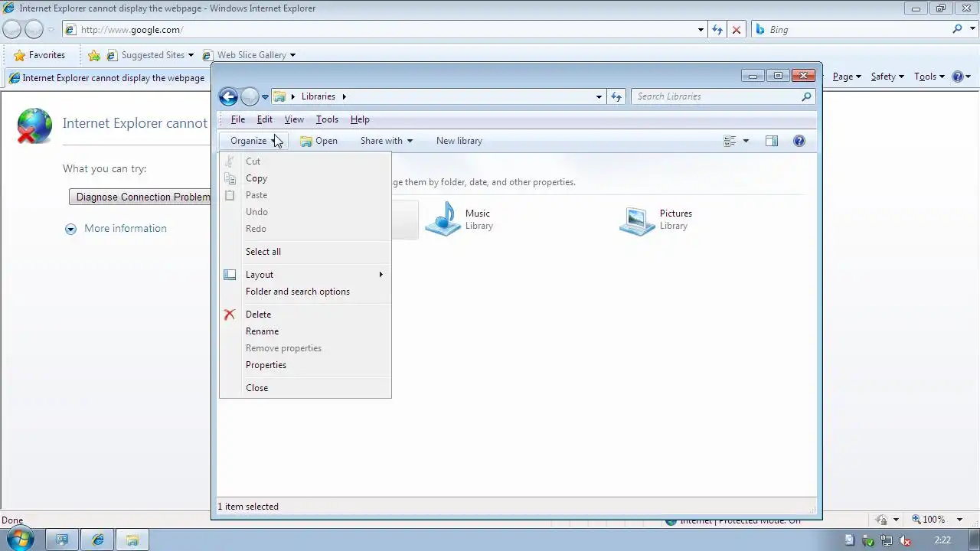980x551 pixels.
Task: Click the Windows Start orb
Action: tap(19, 539)
